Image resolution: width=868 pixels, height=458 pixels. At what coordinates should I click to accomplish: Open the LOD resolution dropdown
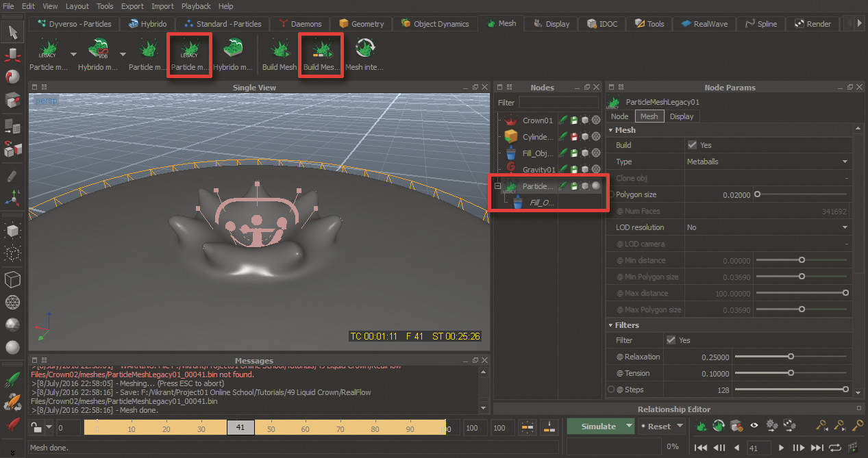coord(767,227)
